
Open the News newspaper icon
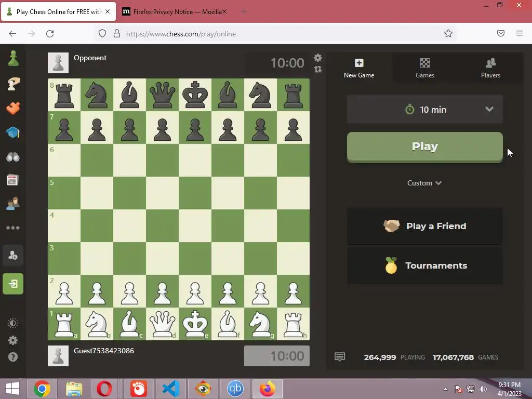13,180
